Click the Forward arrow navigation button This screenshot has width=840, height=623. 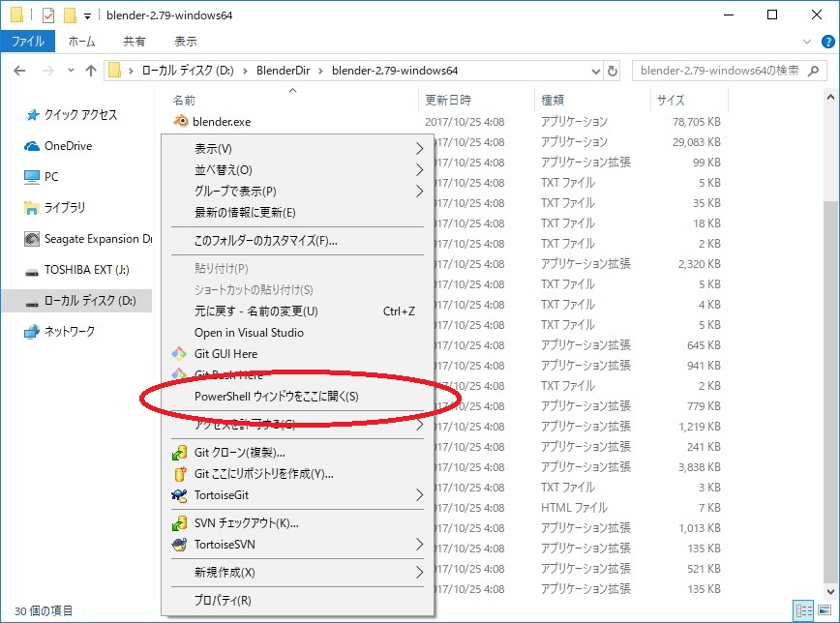[48, 71]
